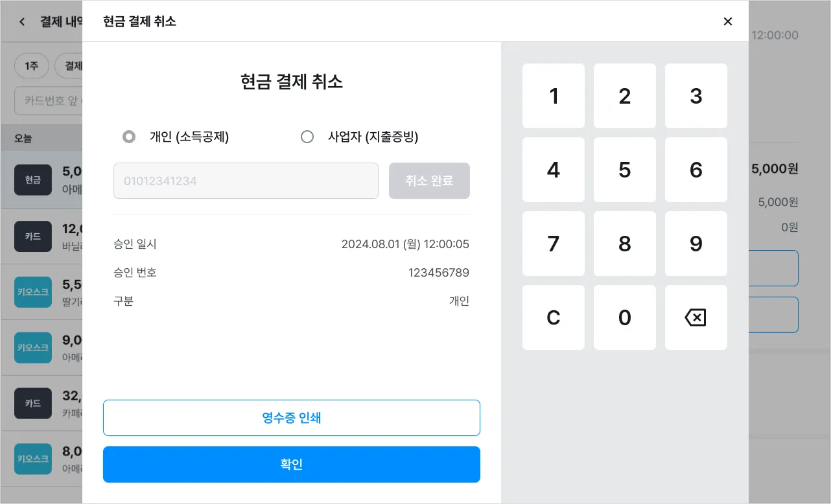Select the 사업자 (지출증빙) radio option
The height and width of the screenshot is (504, 831).
(307, 137)
